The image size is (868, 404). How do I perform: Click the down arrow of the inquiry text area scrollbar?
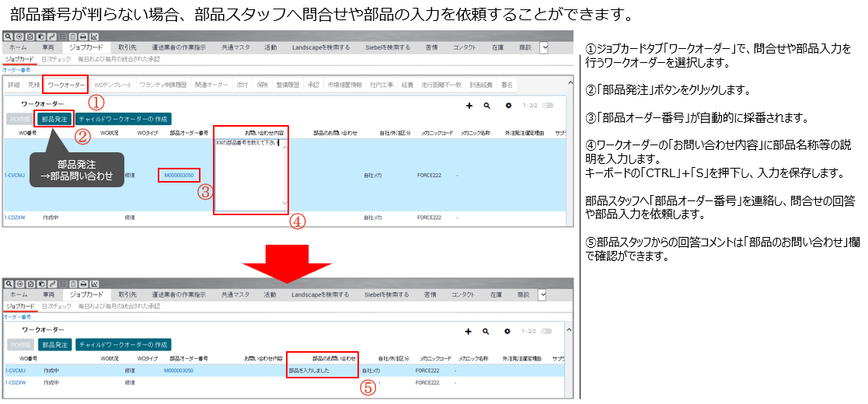point(284,204)
